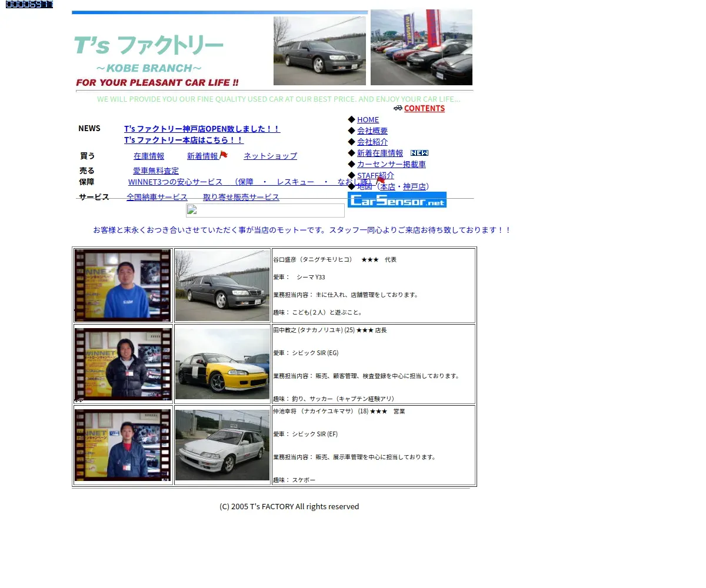Click the yellow and white シビック EG photo

(x=222, y=364)
